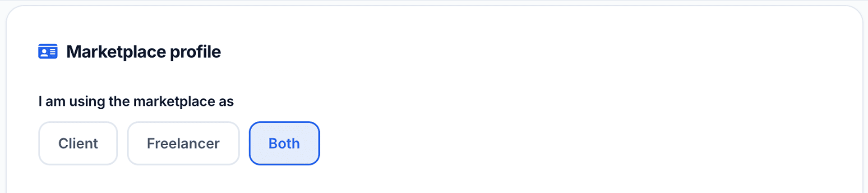Keep Both as marketplace usage
The image size is (868, 193).
tap(284, 143)
